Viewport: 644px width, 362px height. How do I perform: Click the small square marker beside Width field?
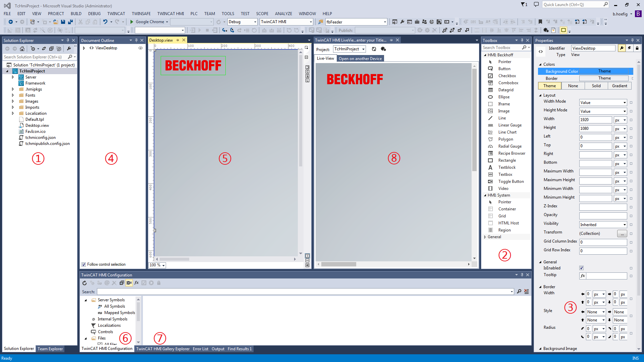tap(631, 120)
